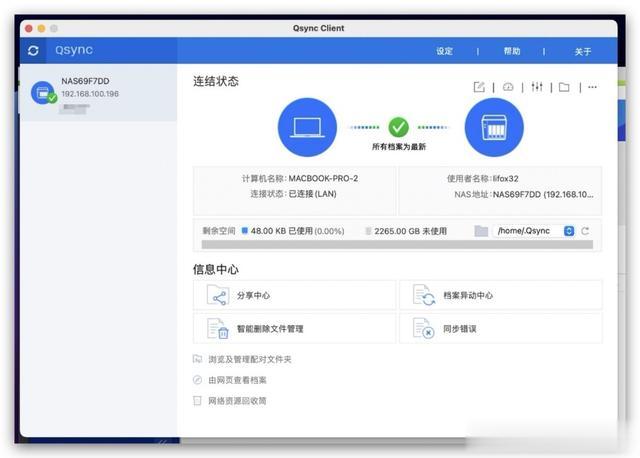Click the blue used-space color square
This screenshot has height=458, width=640.
pos(245,231)
